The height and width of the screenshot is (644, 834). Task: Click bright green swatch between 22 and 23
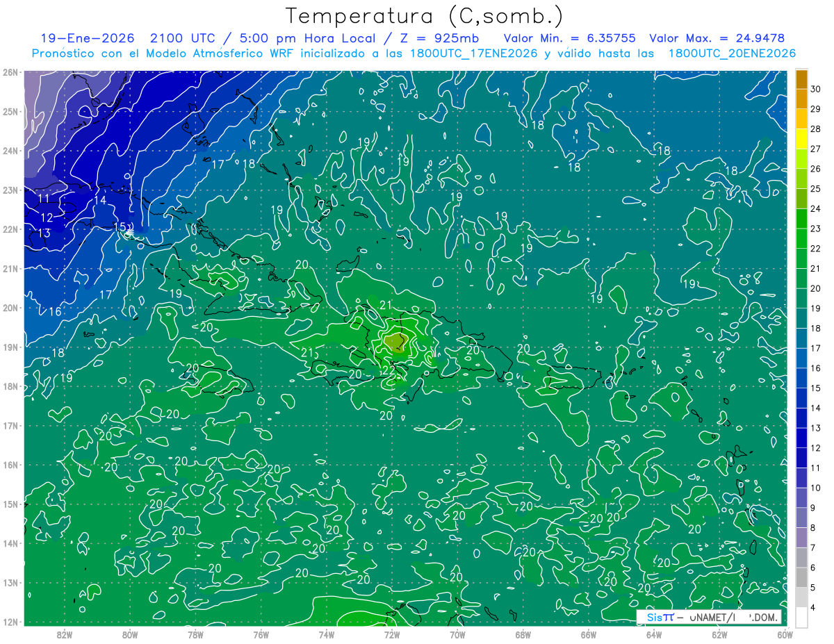(x=801, y=238)
